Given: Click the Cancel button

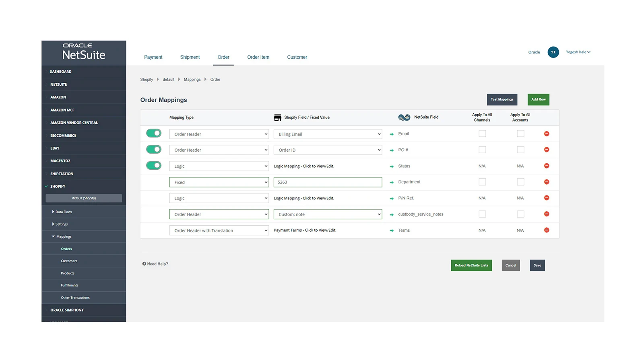Looking at the screenshot, I should click(511, 265).
